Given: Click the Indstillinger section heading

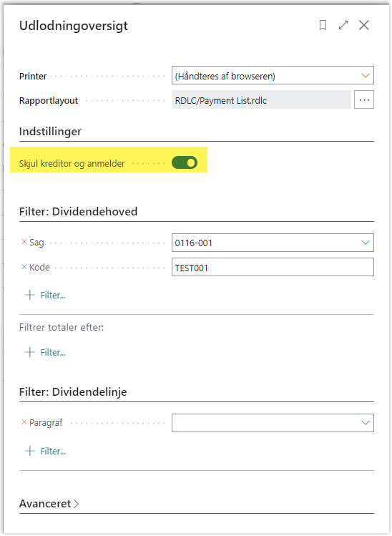Looking at the screenshot, I should [50, 132].
